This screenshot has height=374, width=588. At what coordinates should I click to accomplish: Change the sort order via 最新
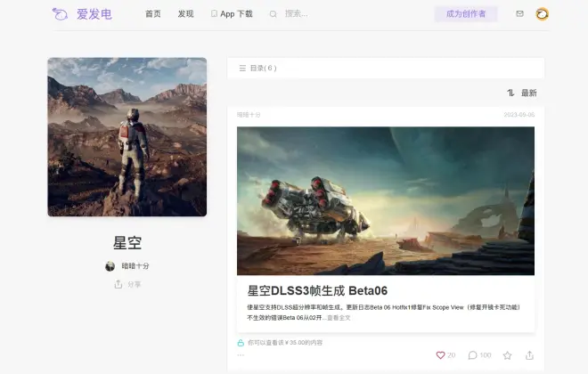pyautogui.click(x=528, y=93)
